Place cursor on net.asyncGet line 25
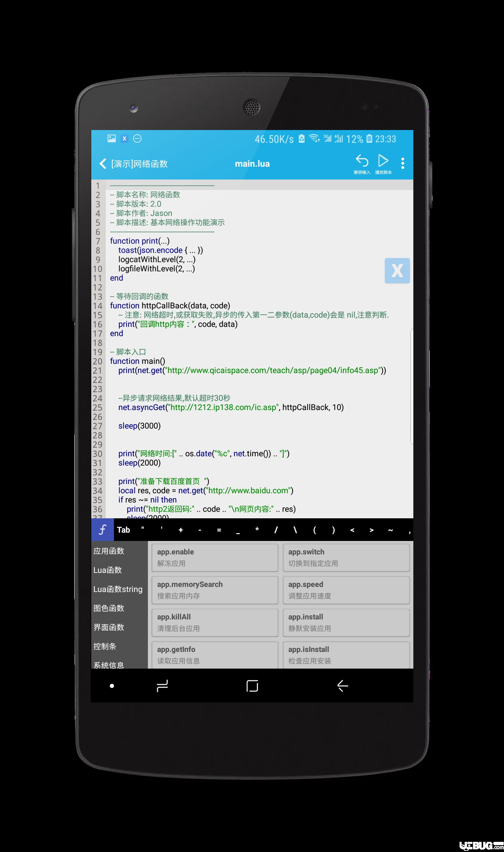504x852 pixels. click(x=231, y=407)
